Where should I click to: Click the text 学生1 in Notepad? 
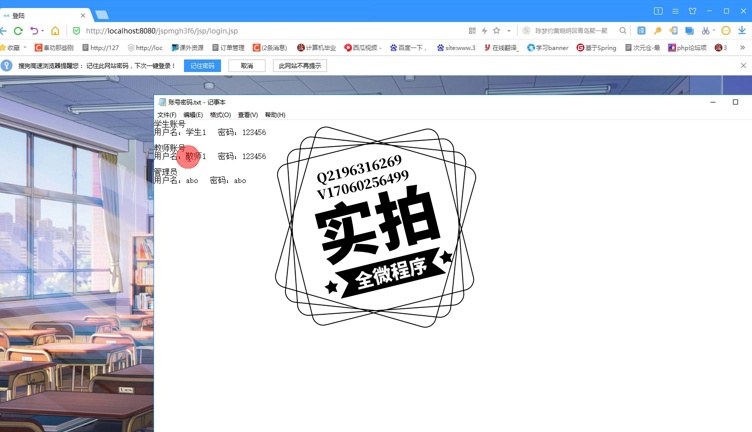click(196, 132)
